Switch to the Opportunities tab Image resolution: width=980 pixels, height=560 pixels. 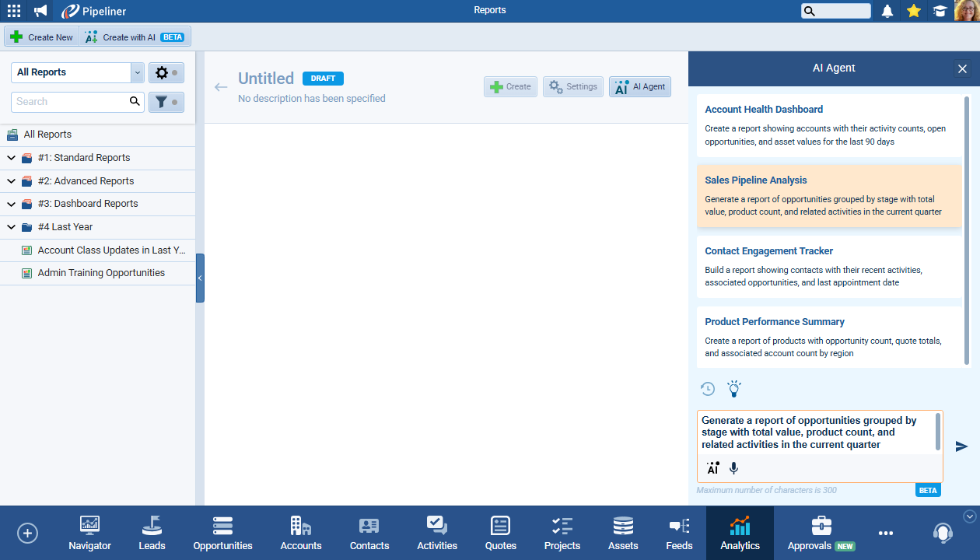pyautogui.click(x=222, y=533)
